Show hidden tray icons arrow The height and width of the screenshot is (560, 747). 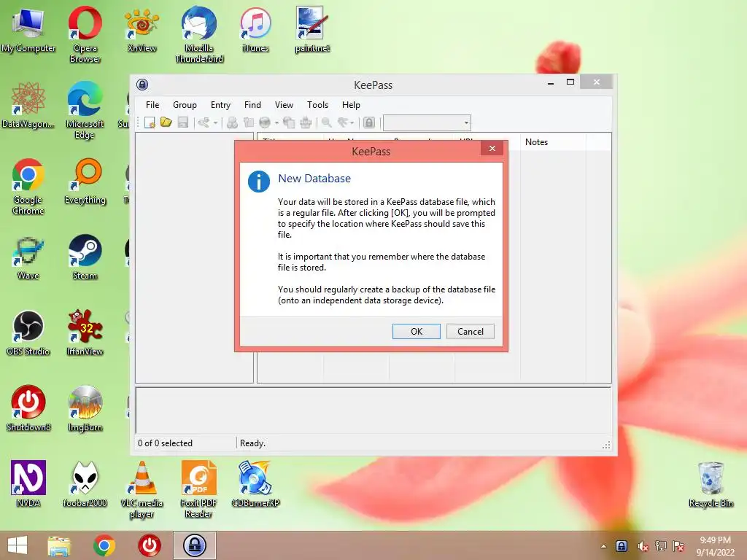(603, 546)
